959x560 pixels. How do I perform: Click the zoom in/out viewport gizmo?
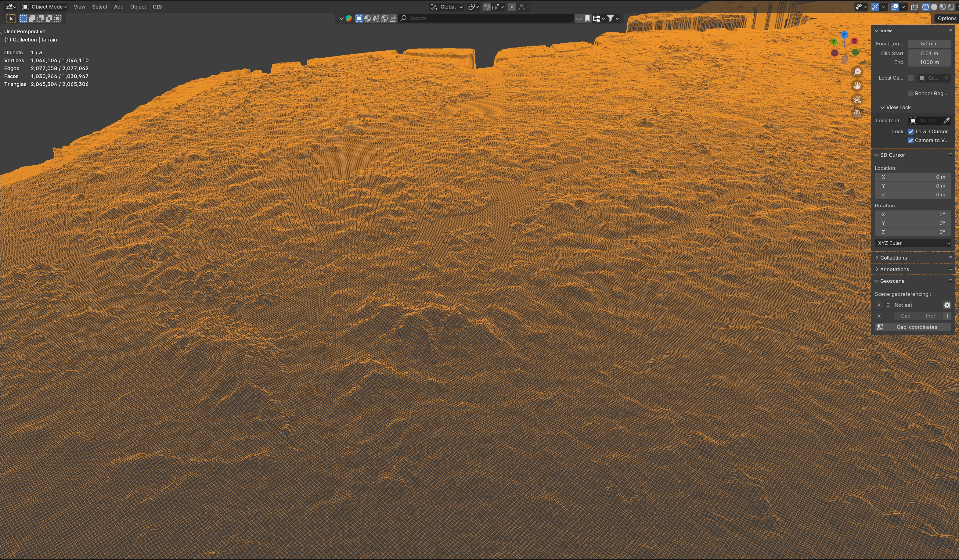pyautogui.click(x=857, y=72)
